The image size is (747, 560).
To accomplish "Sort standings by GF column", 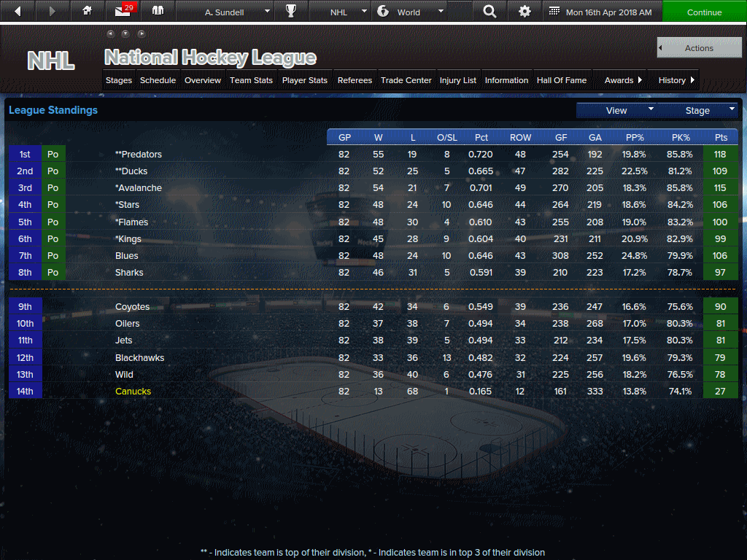I will (561, 138).
